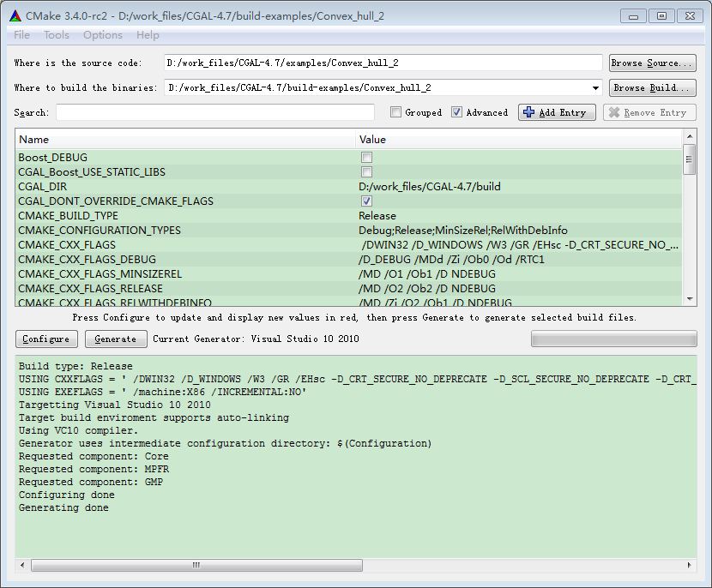Click the /D_DEBUG /MDd /Zi value

pyautogui.click(x=451, y=259)
